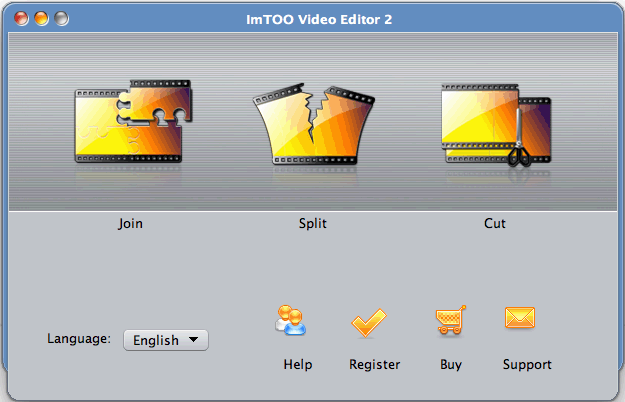The image size is (625, 402).
Task: Open the English language dropdown
Action: [166, 340]
